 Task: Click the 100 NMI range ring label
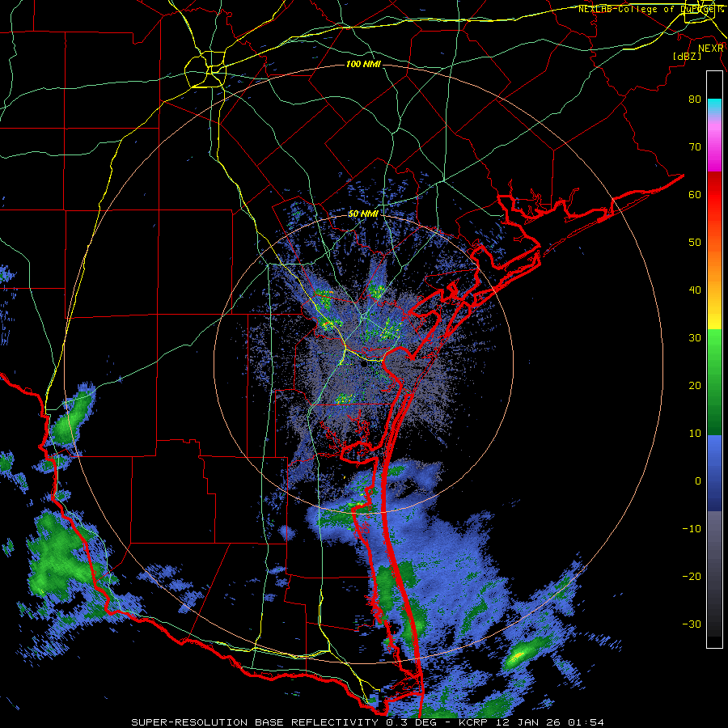[363, 64]
